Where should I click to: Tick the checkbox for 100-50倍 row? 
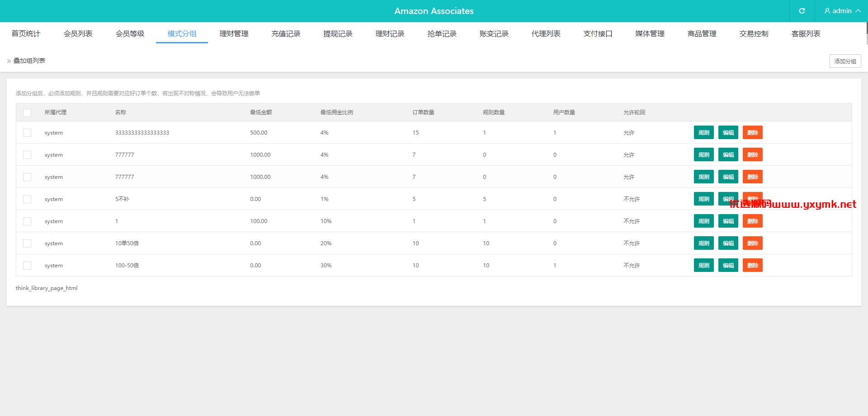(x=27, y=266)
